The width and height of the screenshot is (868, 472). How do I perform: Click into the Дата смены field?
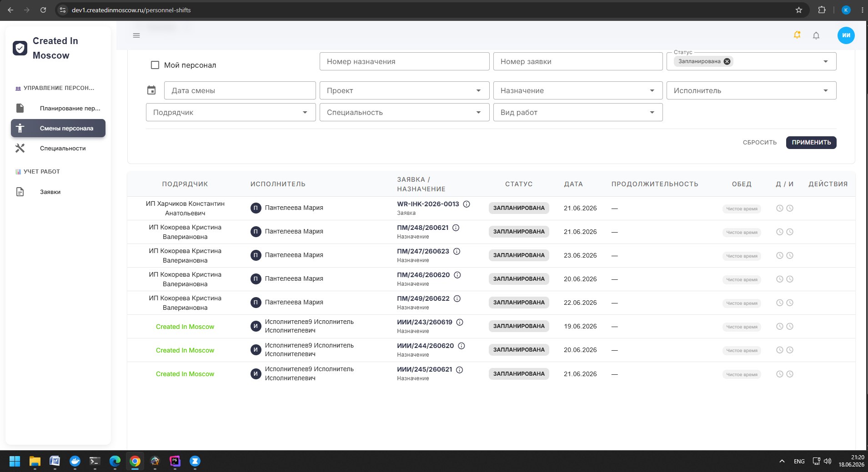click(240, 90)
